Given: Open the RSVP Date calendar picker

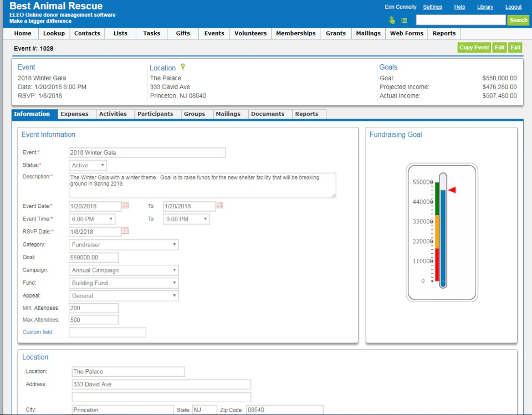Looking at the screenshot, I should (126, 231).
